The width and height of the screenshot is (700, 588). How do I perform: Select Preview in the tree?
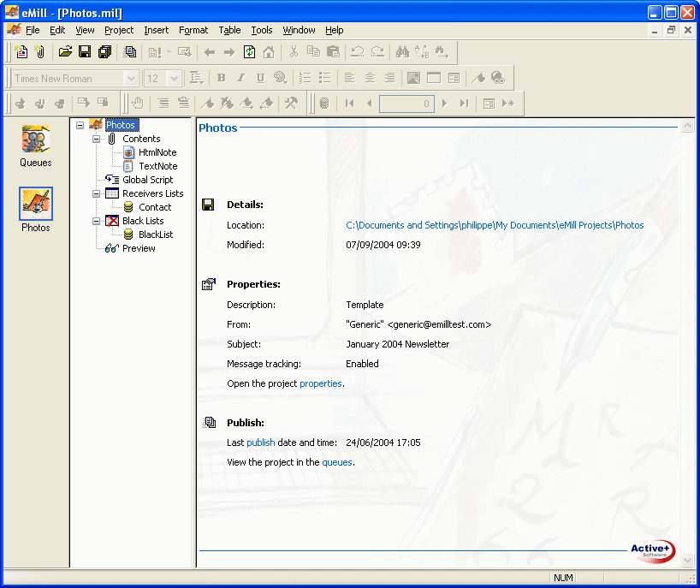[139, 248]
